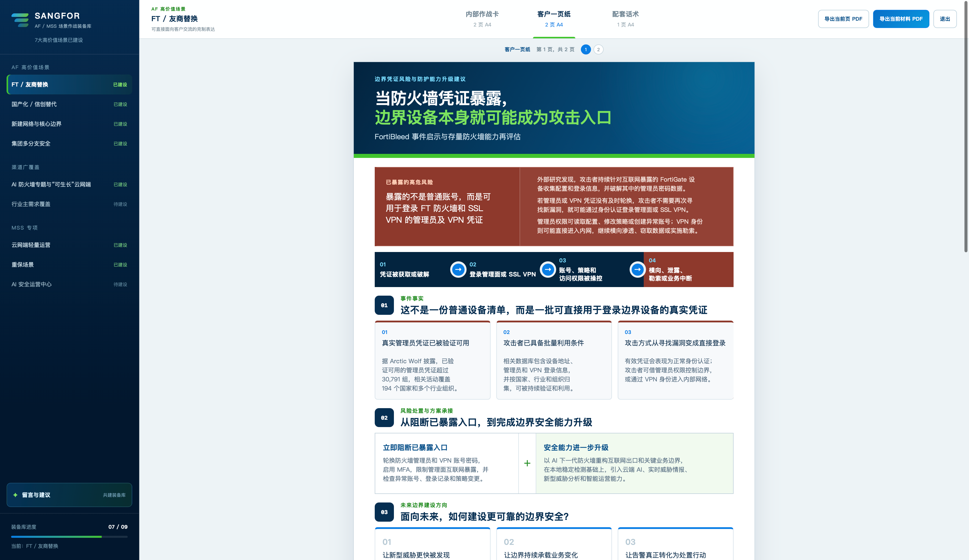This screenshot has height=560, width=969.
Task: Click the 当前: FT / 友商替换 status text
Action: pos(35,546)
